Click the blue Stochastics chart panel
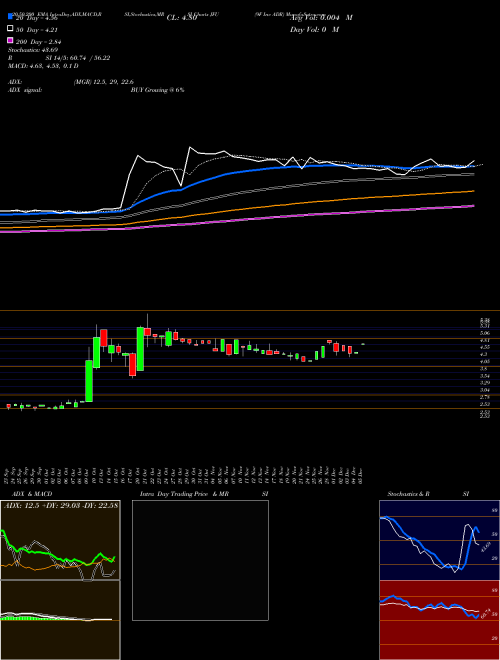The width and height of the screenshot is (500, 660). coord(439,540)
